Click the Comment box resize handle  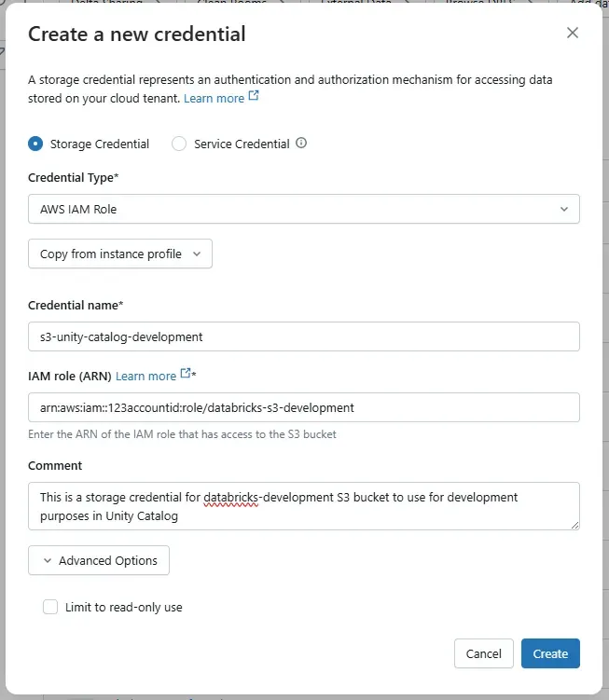click(574, 525)
